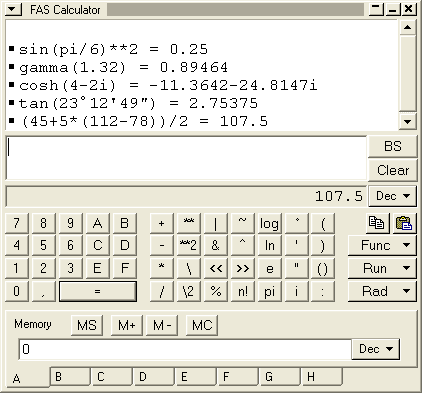
Task: Switch to memory tab A
Action: coord(27,378)
